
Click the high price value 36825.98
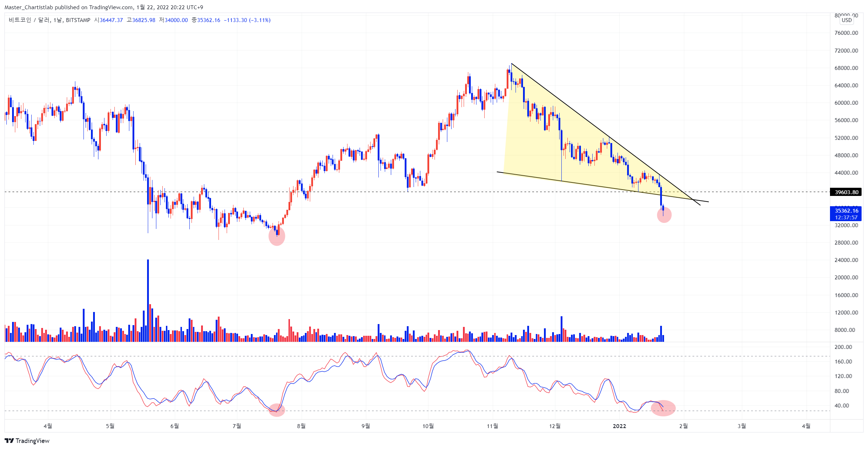144,20
